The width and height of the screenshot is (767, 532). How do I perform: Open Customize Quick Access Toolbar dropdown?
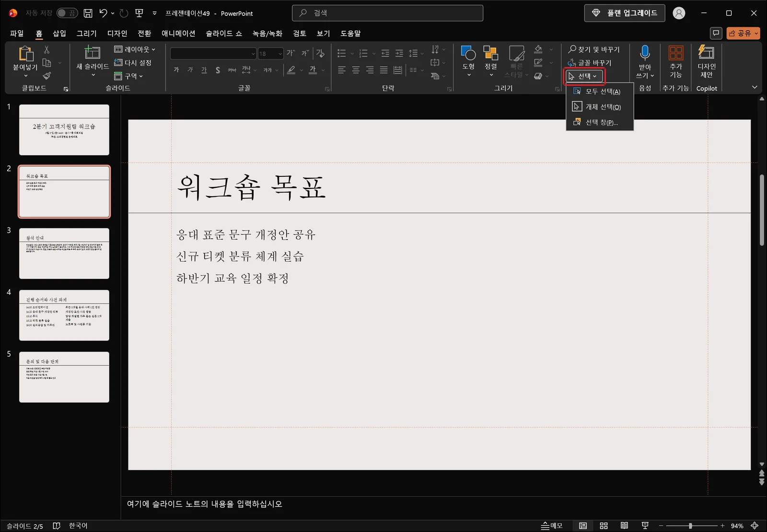tap(154, 13)
